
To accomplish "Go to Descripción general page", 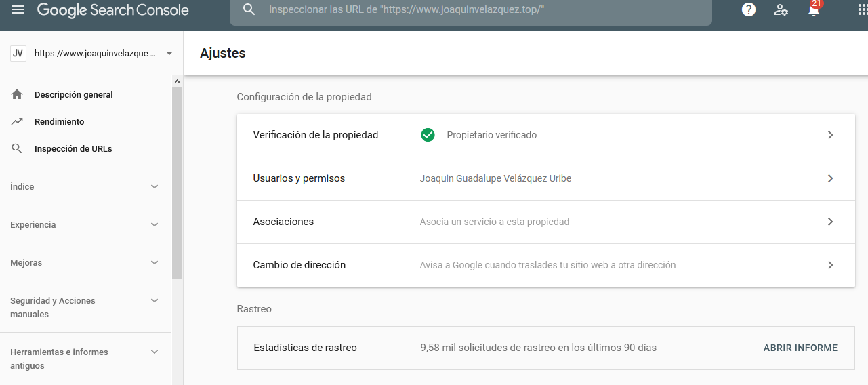I will (74, 95).
